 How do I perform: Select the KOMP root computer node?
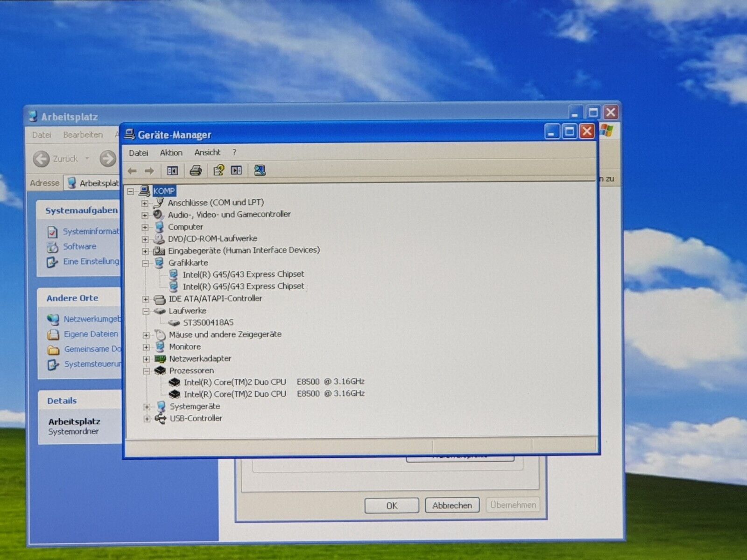(x=164, y=191)
